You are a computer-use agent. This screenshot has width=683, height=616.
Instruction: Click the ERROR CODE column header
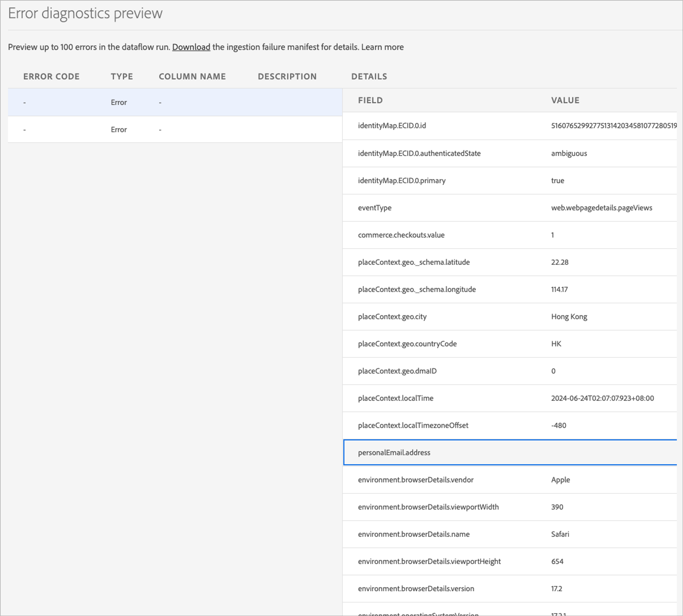tap(51, 77)
